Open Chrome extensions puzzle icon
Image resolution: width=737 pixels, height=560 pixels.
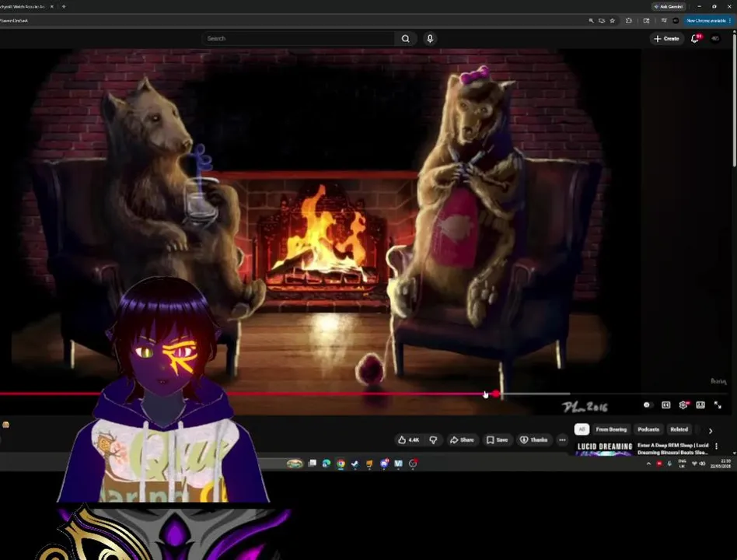(628, 21)
